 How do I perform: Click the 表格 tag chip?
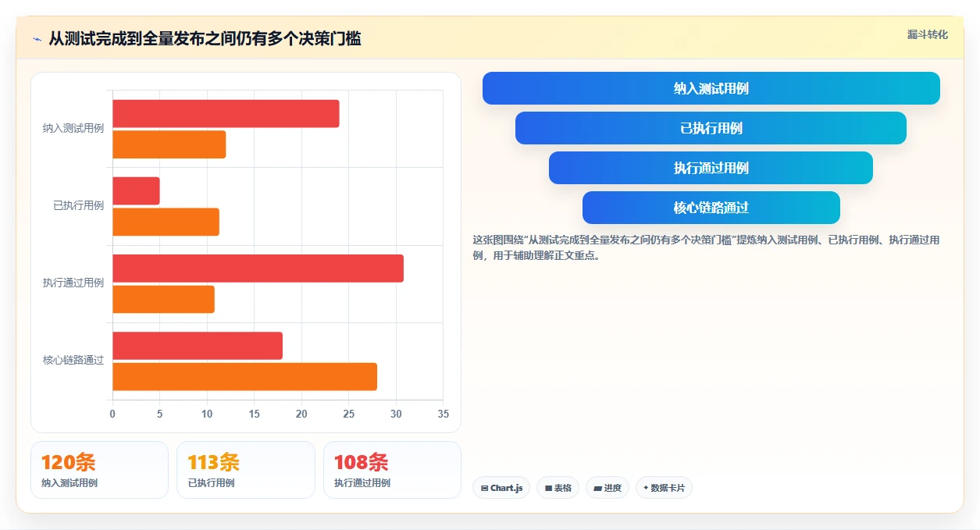click(x=558, y=488)
